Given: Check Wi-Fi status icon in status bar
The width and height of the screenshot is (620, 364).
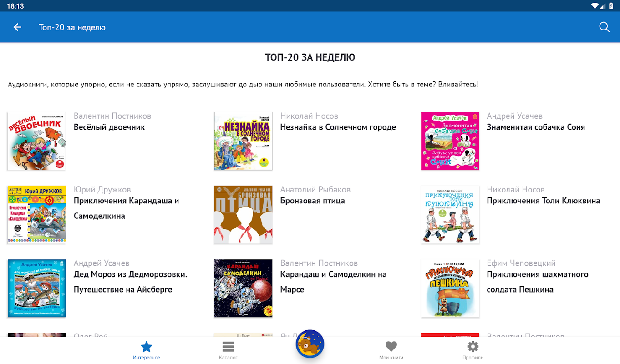Looking at the screenshot, I should (x=595, y=6).
